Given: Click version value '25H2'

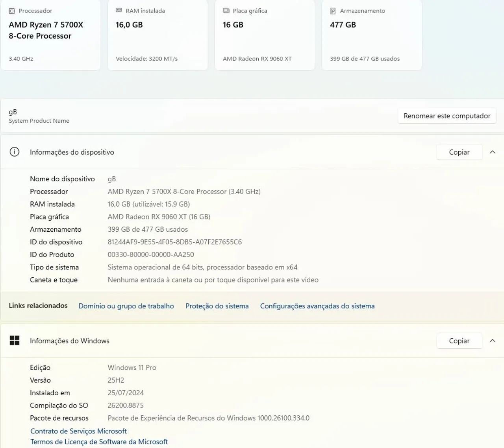Looking at the screenshot, I should pos(116,380).
